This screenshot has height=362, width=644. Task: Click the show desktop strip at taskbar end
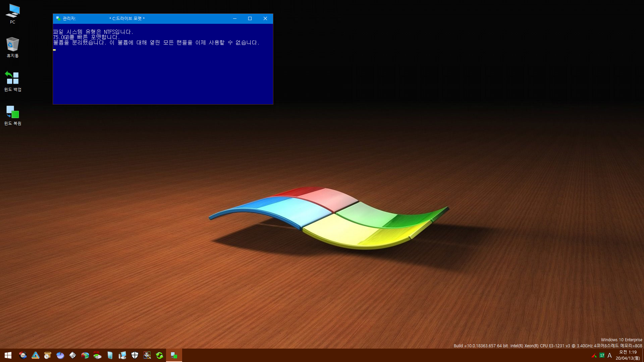(643, 355)
